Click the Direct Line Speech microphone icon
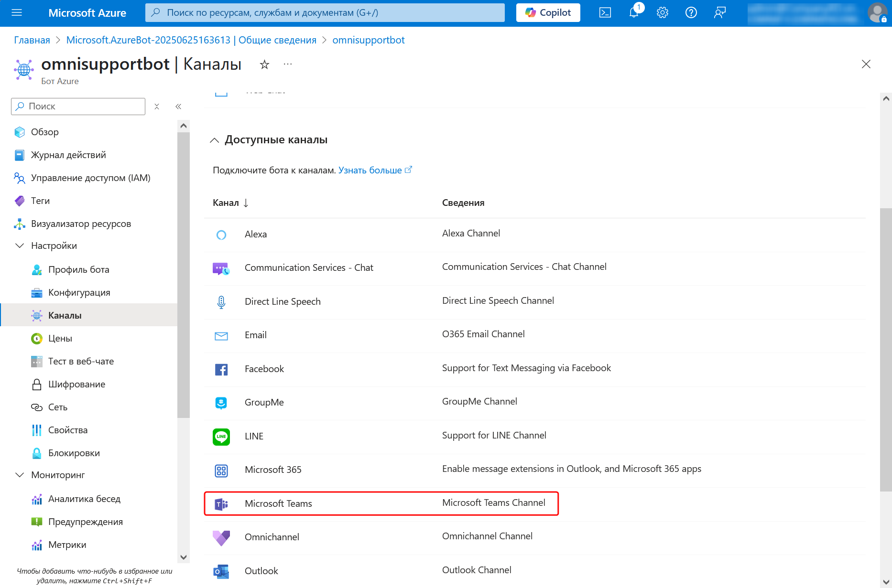This screenshot has height=588, width=892. [x=221, y=302]
